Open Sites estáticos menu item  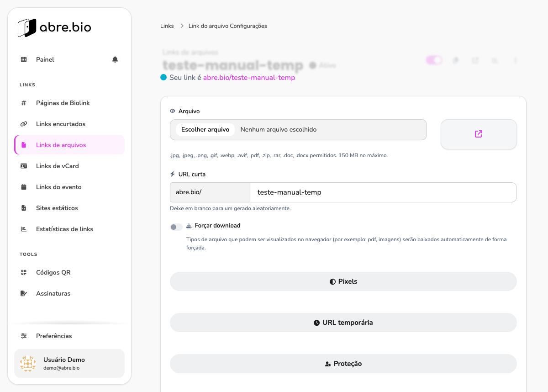click(x=69, y=208)
